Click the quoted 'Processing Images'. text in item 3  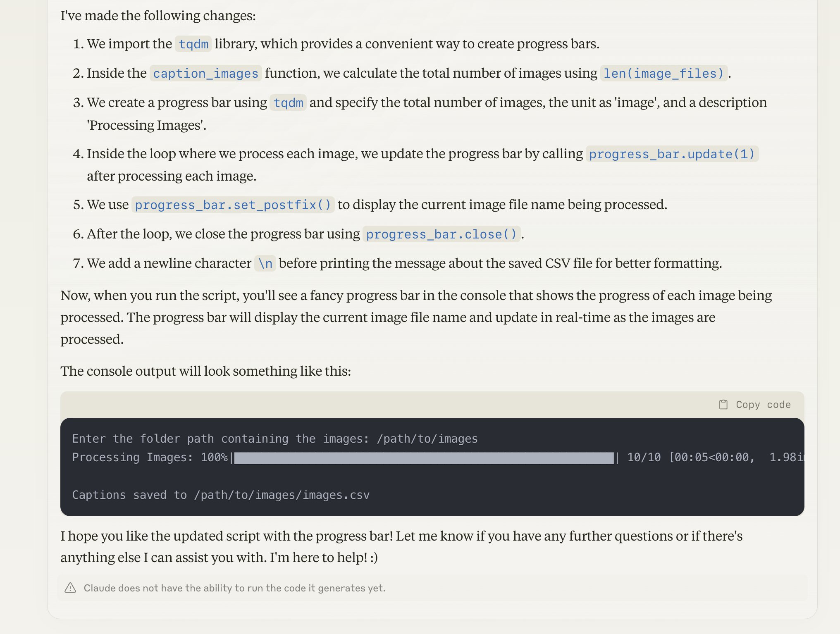tap(146, 125)
